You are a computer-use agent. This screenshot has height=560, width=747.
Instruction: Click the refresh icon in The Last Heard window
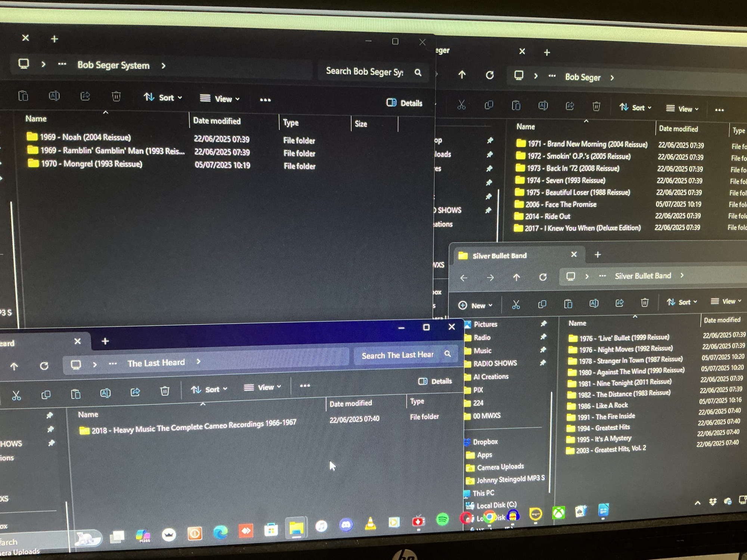44,366
